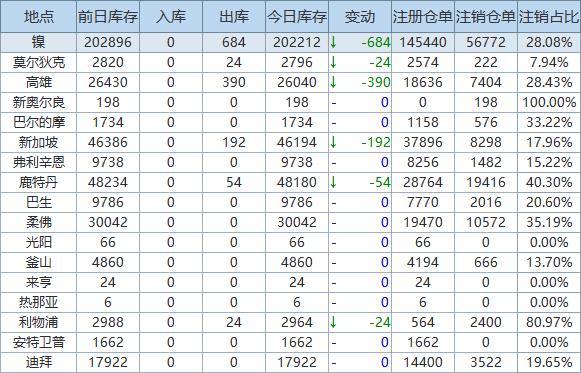
Task: Click the green down arrow in 莫尔狄克 row
Action: pos(333,62)
